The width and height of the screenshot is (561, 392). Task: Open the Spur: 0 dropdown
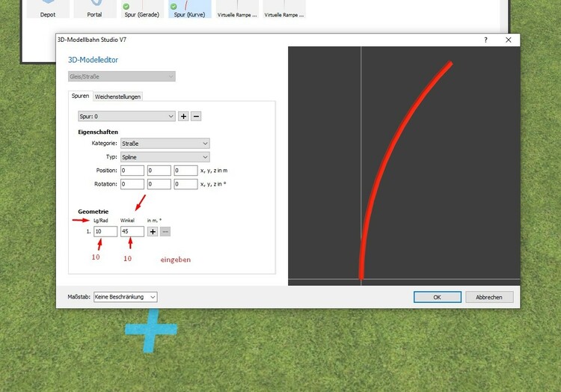click(x=126, y=116)
